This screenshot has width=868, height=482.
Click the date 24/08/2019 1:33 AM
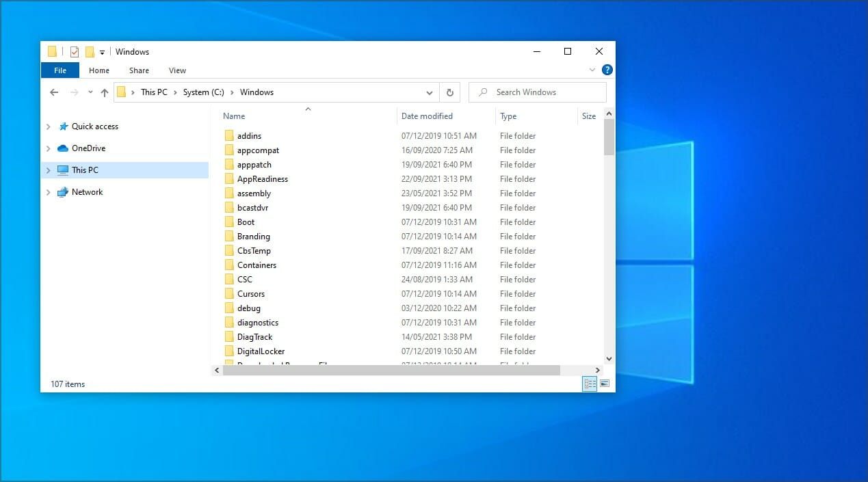click(437, 280)
